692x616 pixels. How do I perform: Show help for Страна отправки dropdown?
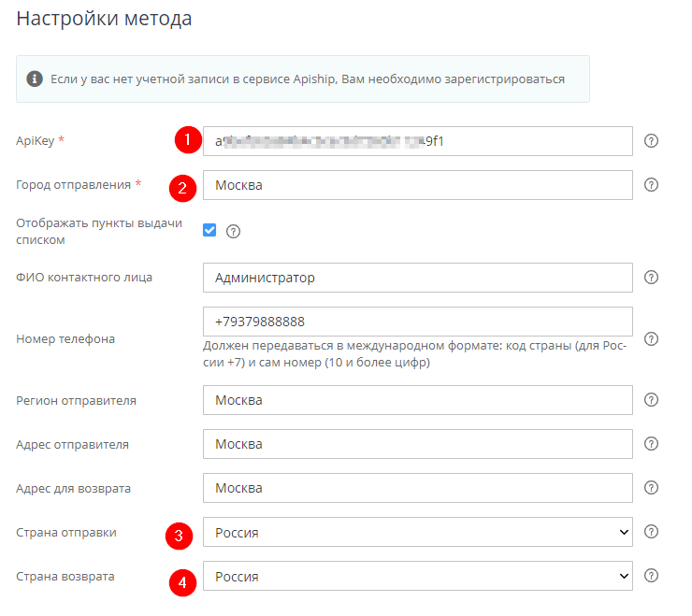[652, 532]
